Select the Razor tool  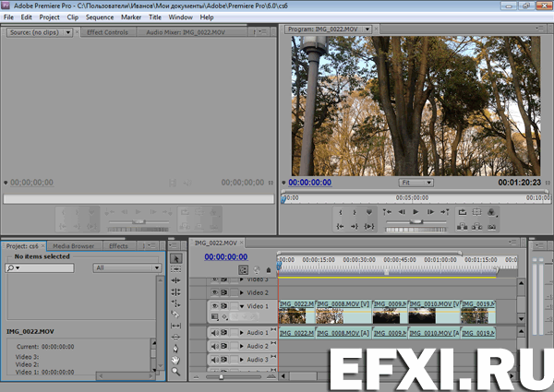176,314
